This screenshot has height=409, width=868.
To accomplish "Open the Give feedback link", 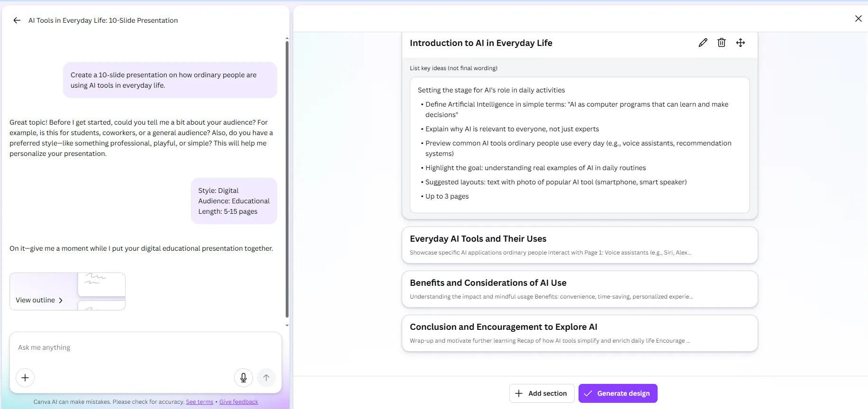I will [x=238, y=402].
